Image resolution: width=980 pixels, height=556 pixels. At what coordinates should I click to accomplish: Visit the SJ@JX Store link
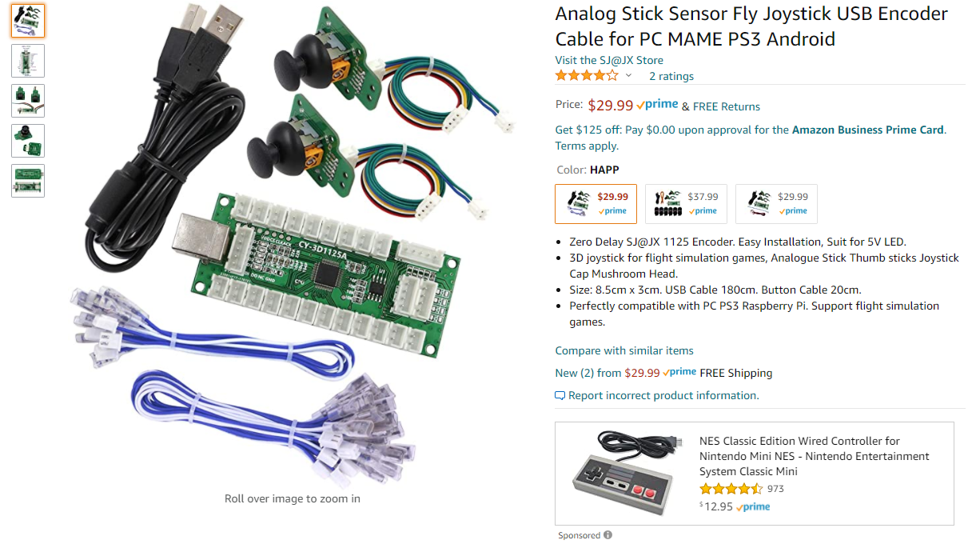[609, 60]
